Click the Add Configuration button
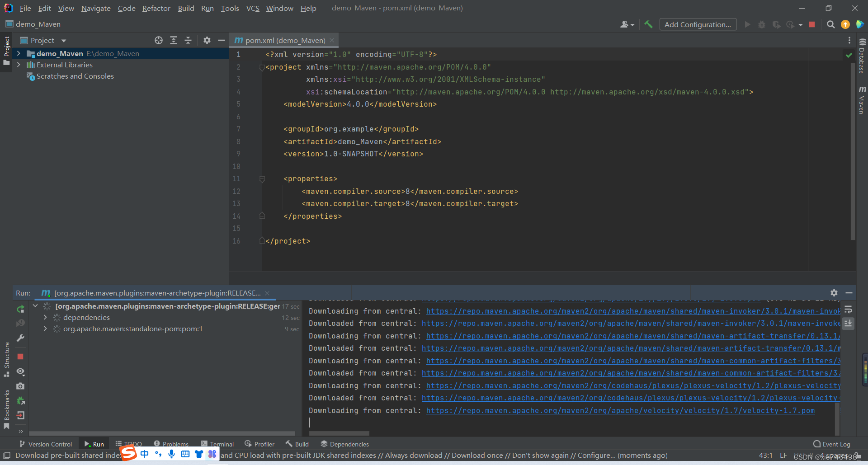 (698, 24)
